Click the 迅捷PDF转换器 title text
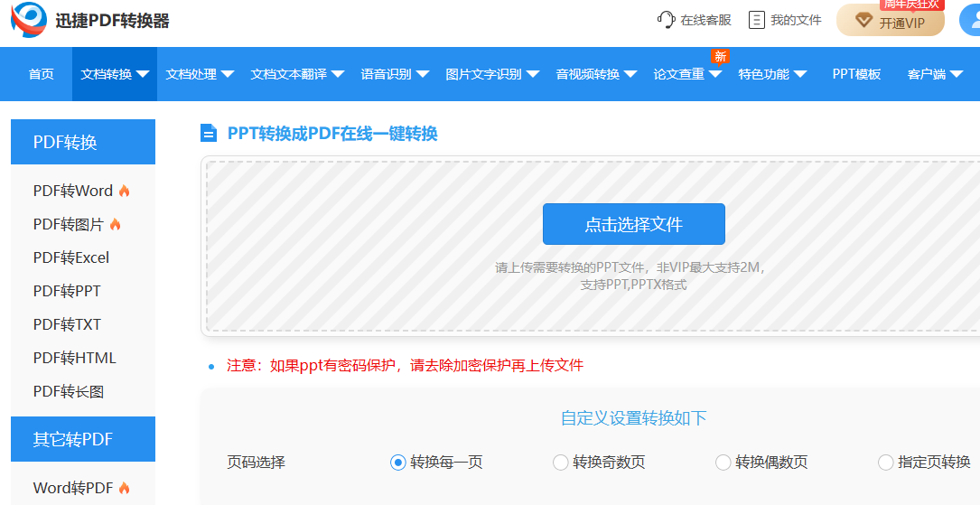The width and height of the screenshot is (980, 505). coord(113,21)
